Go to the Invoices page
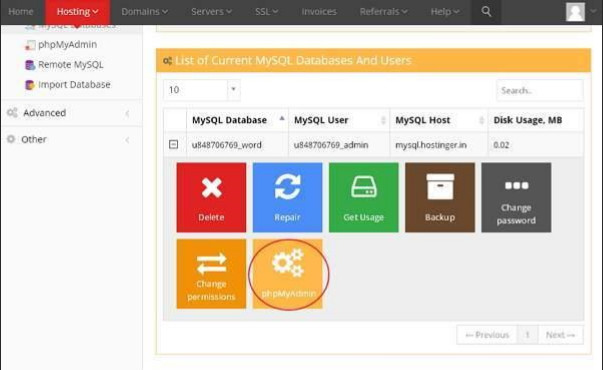 tap(319, 12)
